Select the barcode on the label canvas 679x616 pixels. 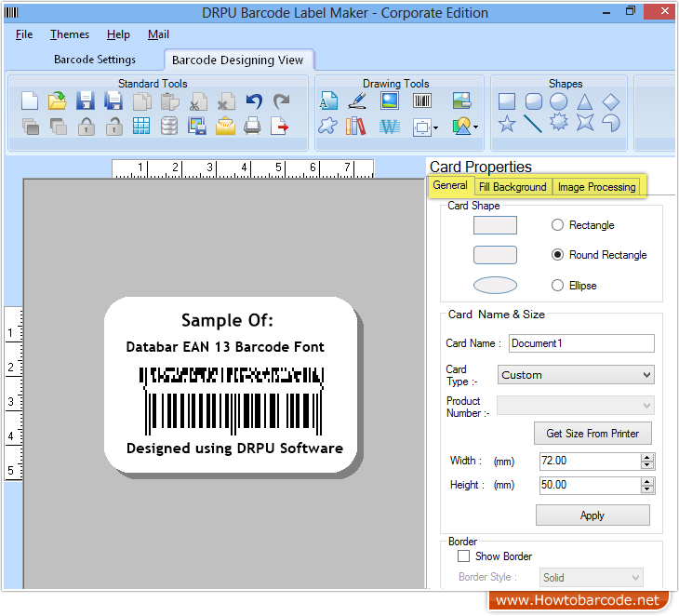pyautogui.click(x=233, y=401)
